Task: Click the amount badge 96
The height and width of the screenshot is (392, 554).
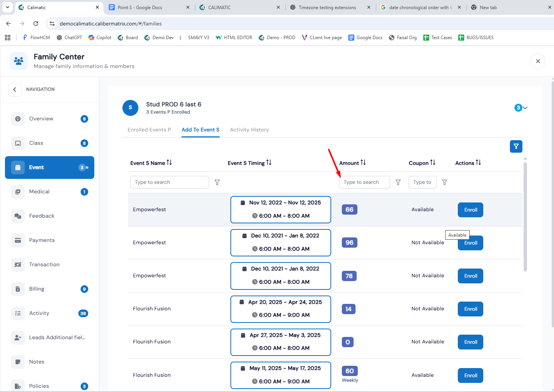Action: (x=349, y=243)
